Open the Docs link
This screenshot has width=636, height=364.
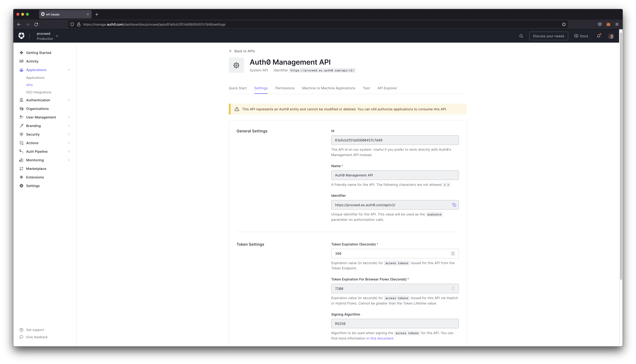click(x=581, y=36)
